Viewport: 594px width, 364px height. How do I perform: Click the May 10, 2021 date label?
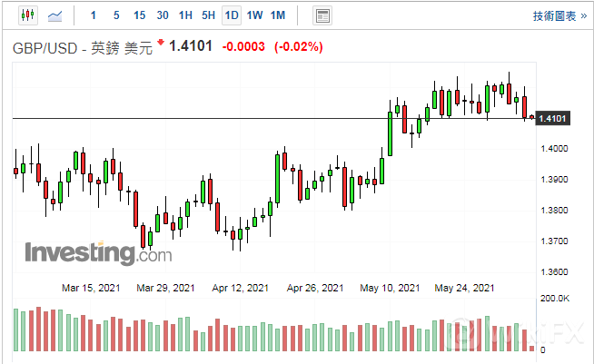(391, 288)
